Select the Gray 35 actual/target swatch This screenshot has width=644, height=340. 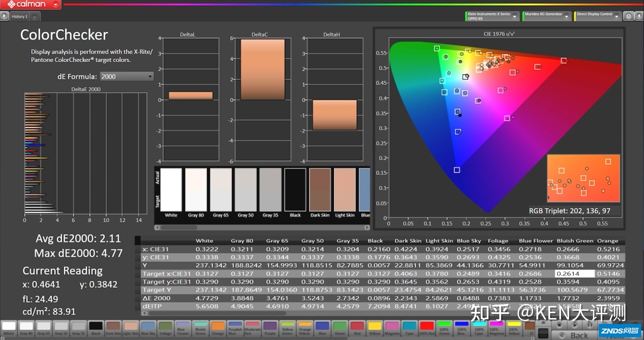pos(270,190)
